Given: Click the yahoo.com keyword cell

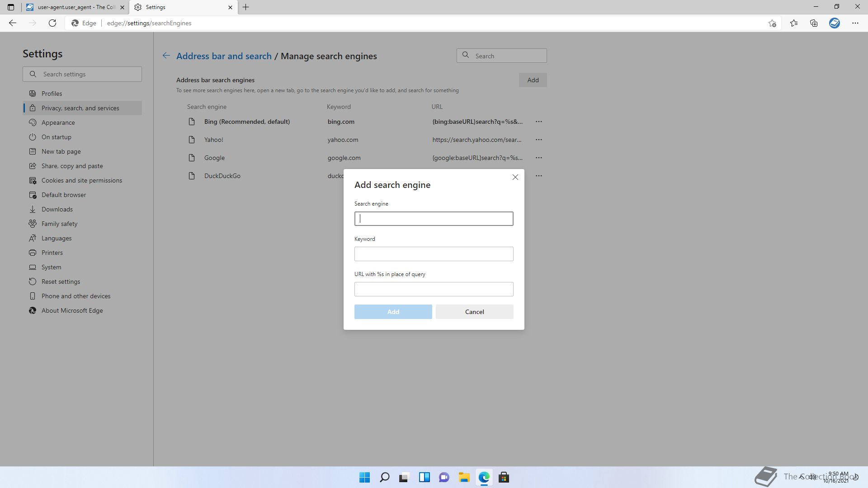Looking at the screenshot, I should (343, 140).
